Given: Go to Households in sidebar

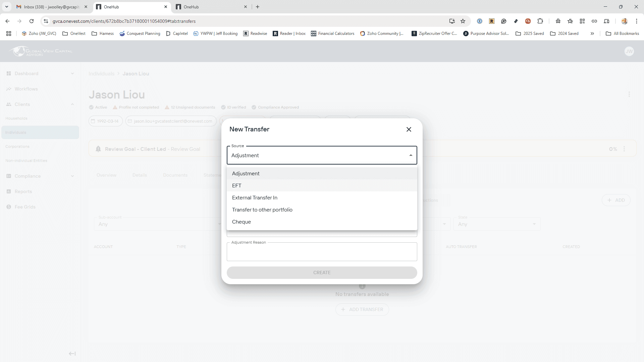Looking at the screenshot, I should [x=16, y=118].
